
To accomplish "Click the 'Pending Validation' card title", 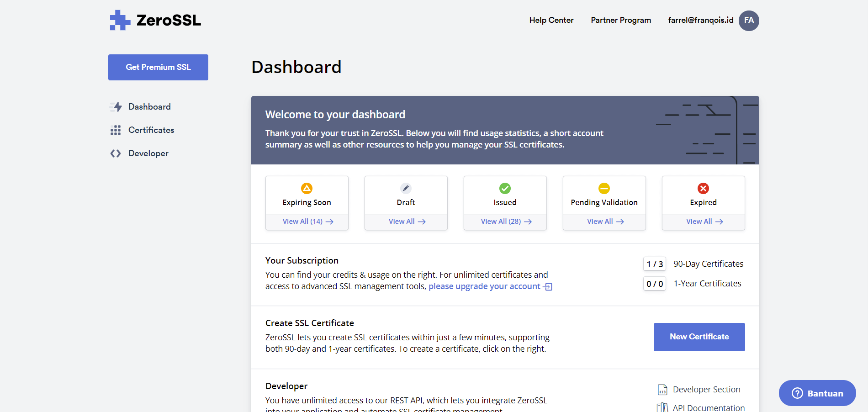I will tap(604, 202).
